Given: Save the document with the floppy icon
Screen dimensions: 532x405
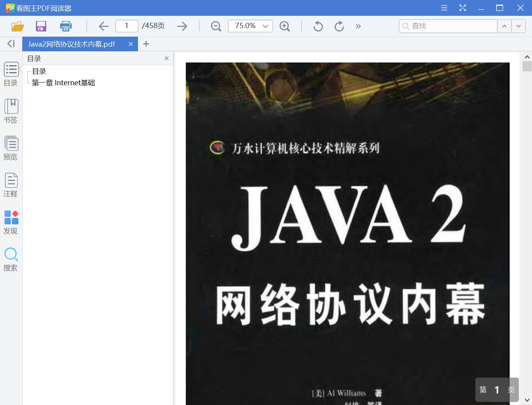Looking at the screenshot, I should pyautogui.click(x=41, y=26).
